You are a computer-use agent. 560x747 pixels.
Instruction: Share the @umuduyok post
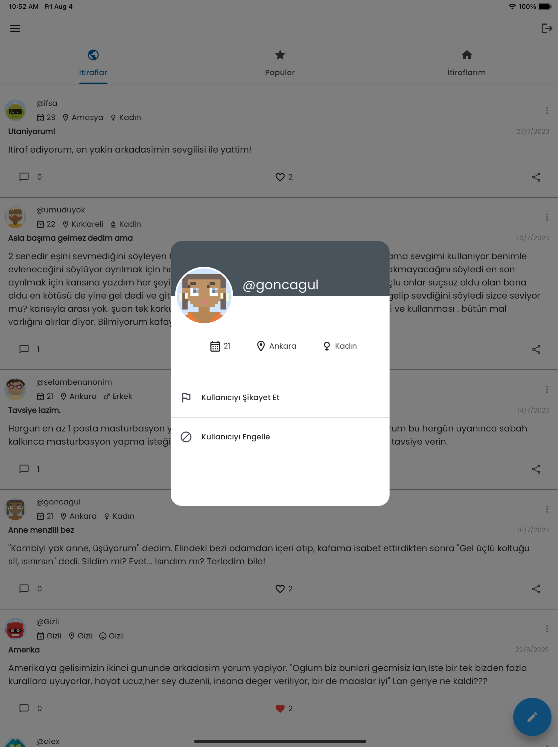coord(536,349)
